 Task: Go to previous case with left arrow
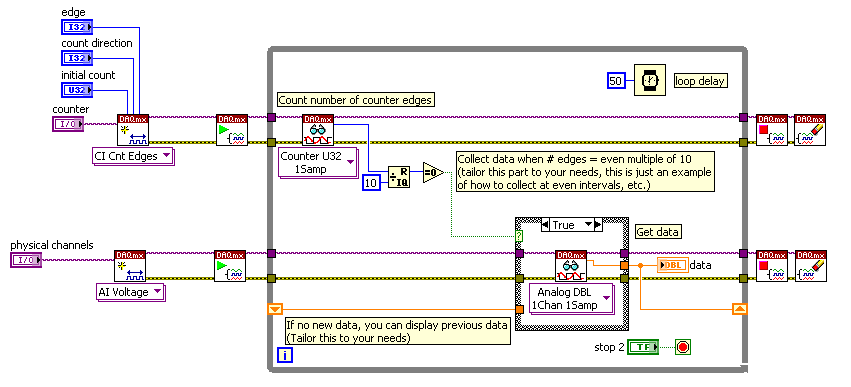pyautogui.click(x=545, y=225)
